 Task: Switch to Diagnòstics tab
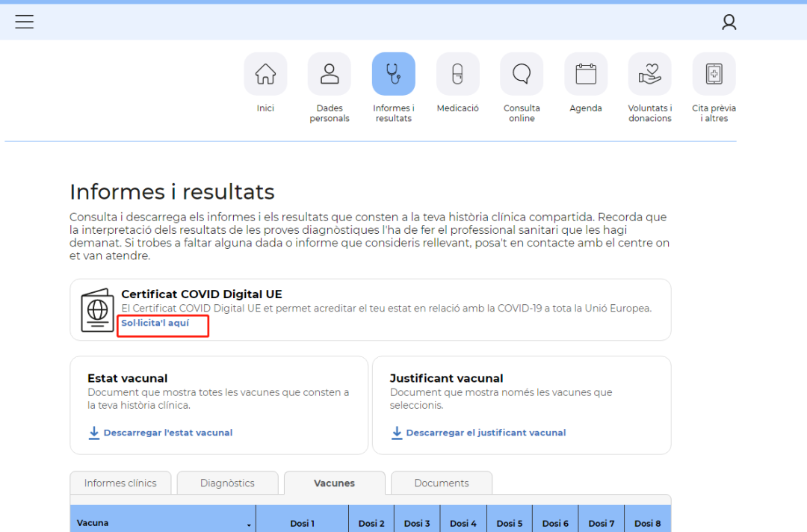coord(227,483)
